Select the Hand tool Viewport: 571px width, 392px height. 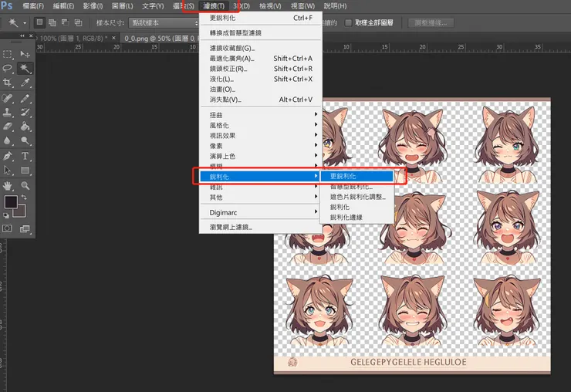point(7,186)
